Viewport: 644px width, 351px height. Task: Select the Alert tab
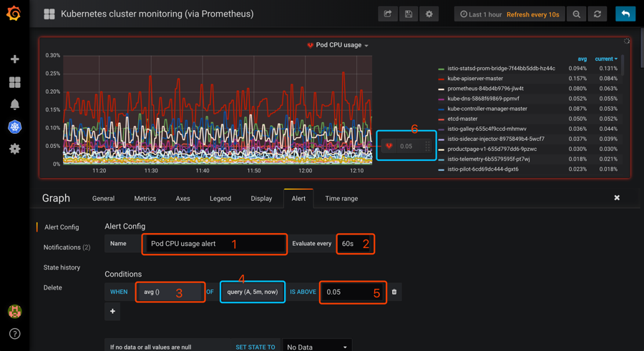tap(298, 198)
